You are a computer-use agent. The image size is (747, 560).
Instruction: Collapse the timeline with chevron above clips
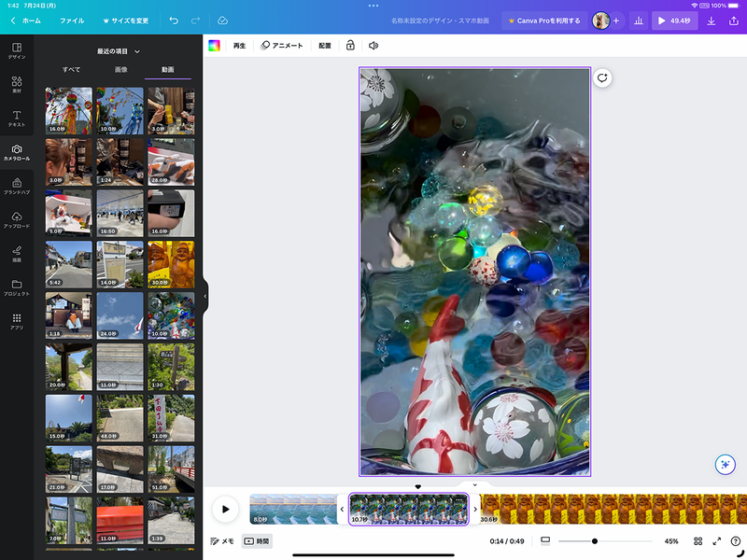click(474, 485)
